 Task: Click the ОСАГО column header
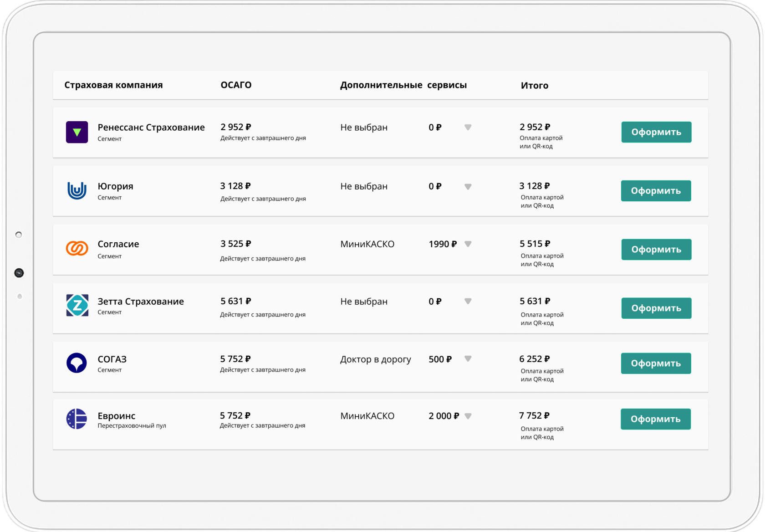click(x=236, y=85)
